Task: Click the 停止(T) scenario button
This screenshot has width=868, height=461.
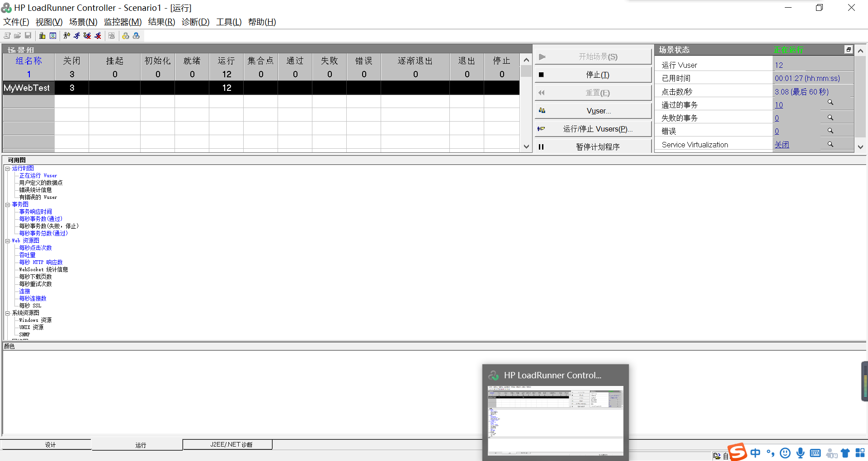Action: point(593,75)
